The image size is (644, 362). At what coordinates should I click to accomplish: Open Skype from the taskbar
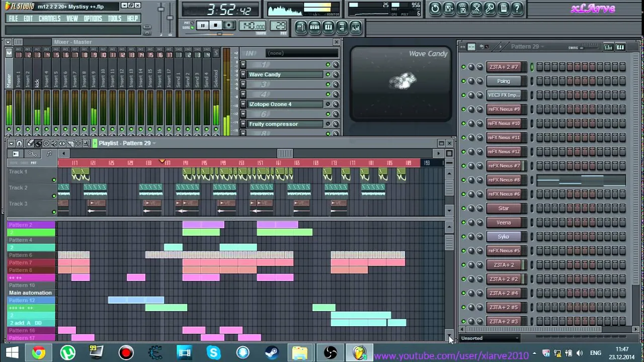tap(214, 353)
